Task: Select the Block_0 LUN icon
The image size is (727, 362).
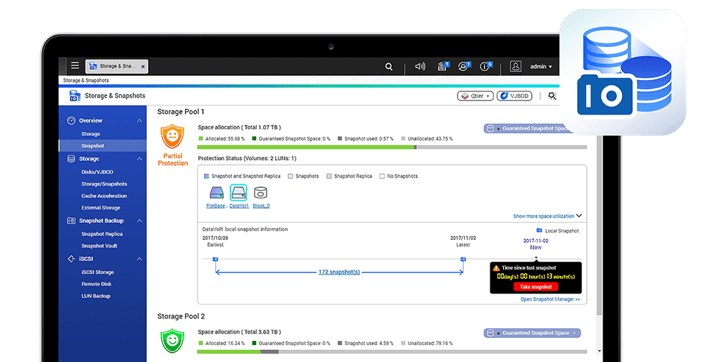Action: tap(261, 192)
